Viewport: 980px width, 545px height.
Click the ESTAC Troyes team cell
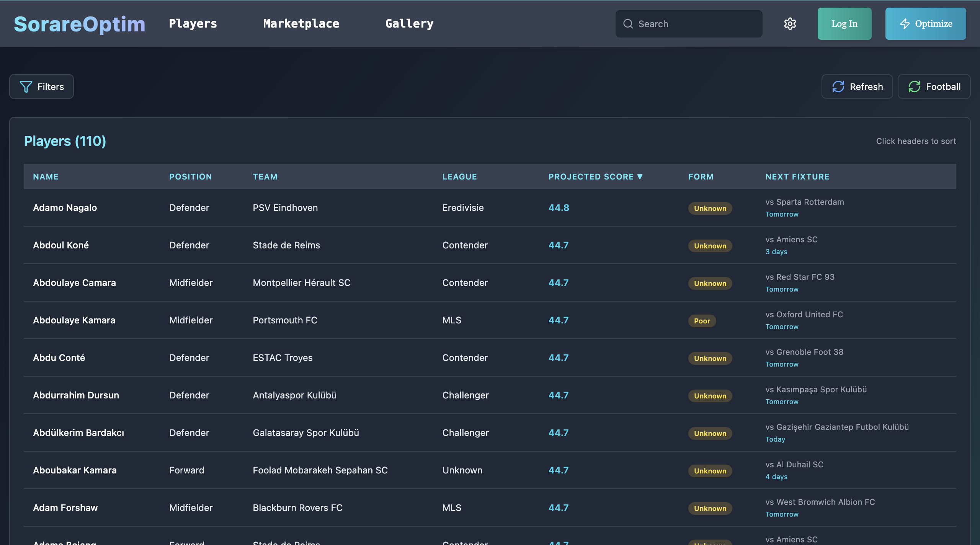283,357
